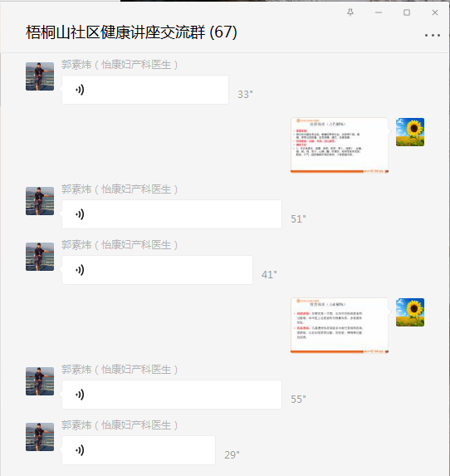Open avatar beside the 41-second voice message

pos(40,257)
